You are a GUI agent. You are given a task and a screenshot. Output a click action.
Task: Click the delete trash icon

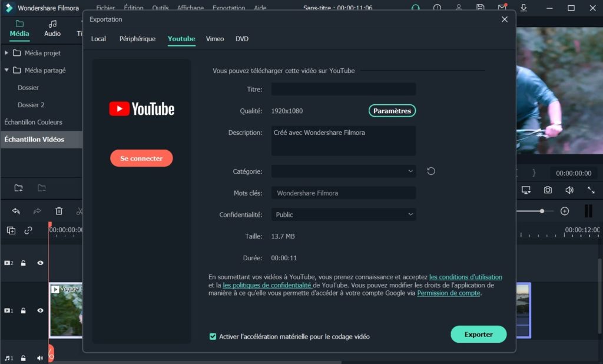pos(59,211)
